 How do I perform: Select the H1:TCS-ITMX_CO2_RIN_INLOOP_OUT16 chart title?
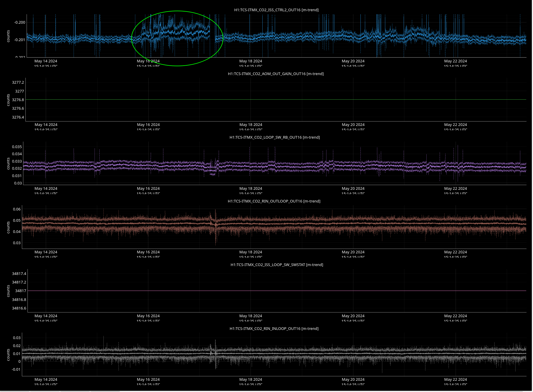pyautogui.click(x=274, y=329)
